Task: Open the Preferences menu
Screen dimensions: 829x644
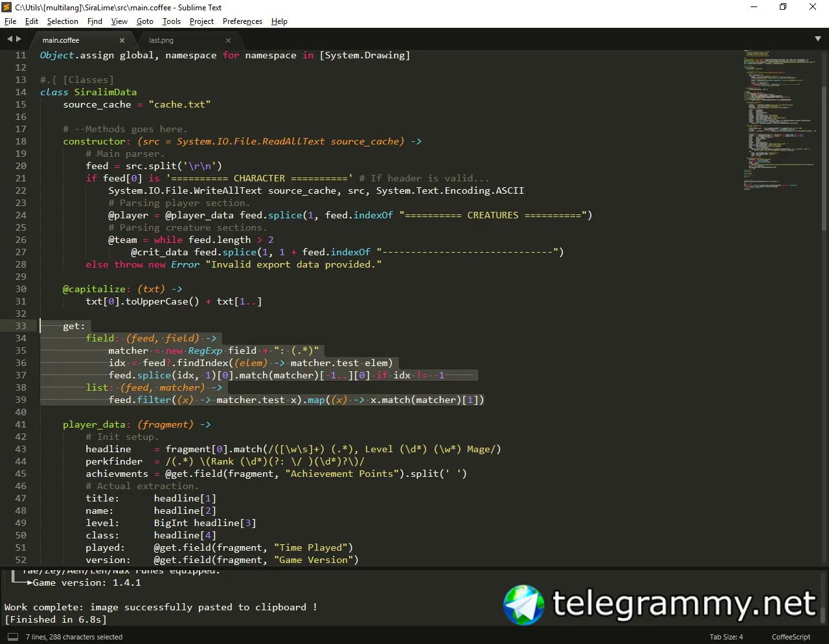Action: (x=242, y=21)
